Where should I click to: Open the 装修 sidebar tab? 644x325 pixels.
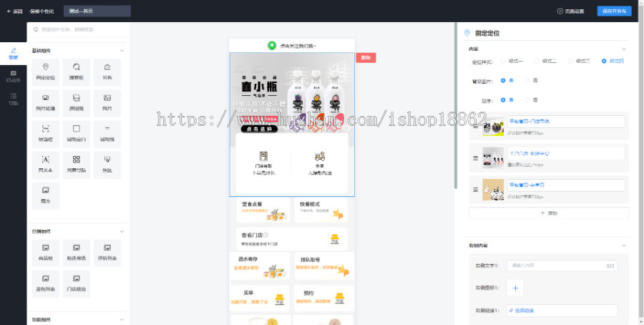click(x=14, y=54)
